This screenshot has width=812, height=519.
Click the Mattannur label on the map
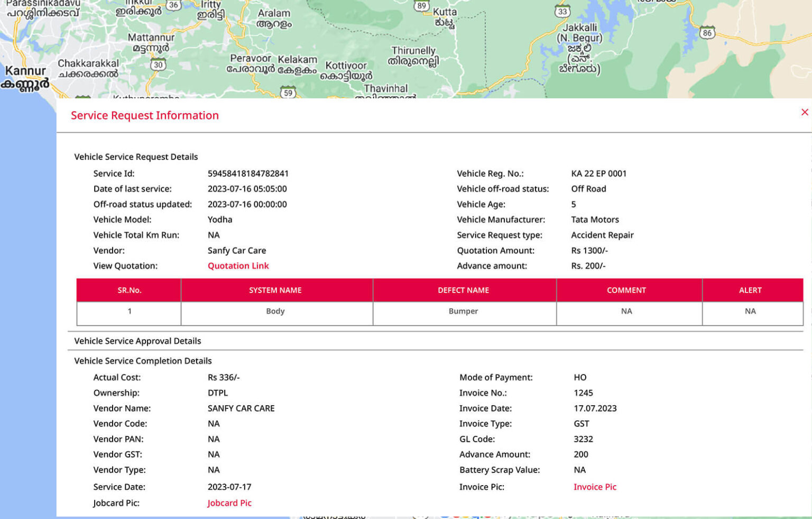[x=150, y=38]
